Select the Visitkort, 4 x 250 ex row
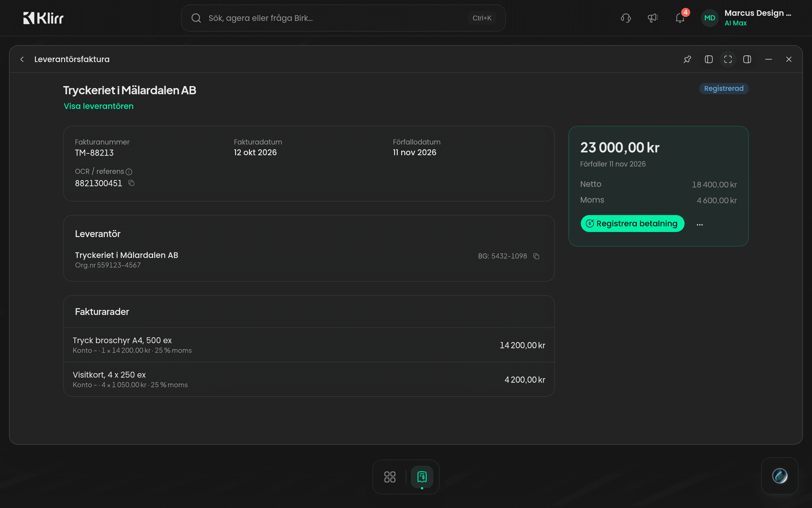Screen dimensions: 812x508 (309, 379)
